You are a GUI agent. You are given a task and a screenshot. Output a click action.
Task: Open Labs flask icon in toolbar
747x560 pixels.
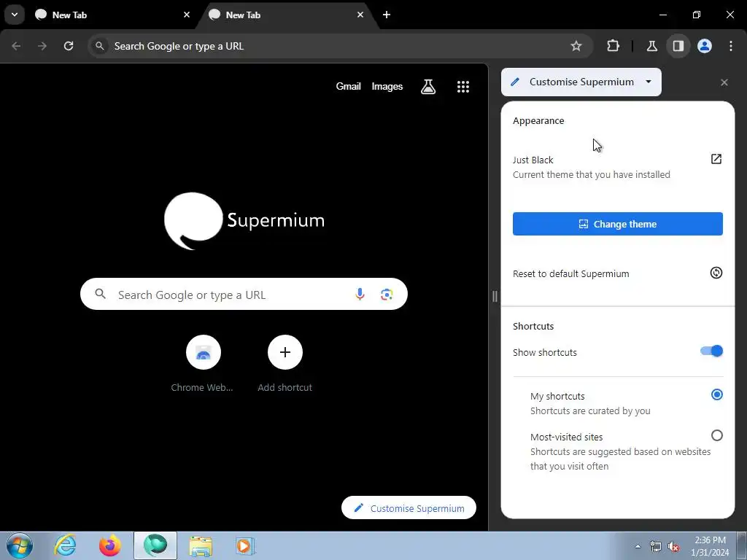(651, 46)
